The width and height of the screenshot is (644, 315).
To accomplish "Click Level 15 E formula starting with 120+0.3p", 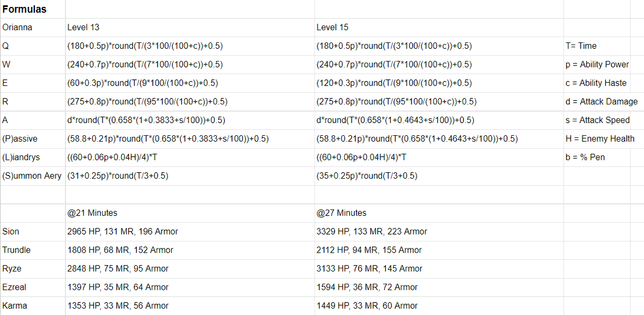I will 438,83.
